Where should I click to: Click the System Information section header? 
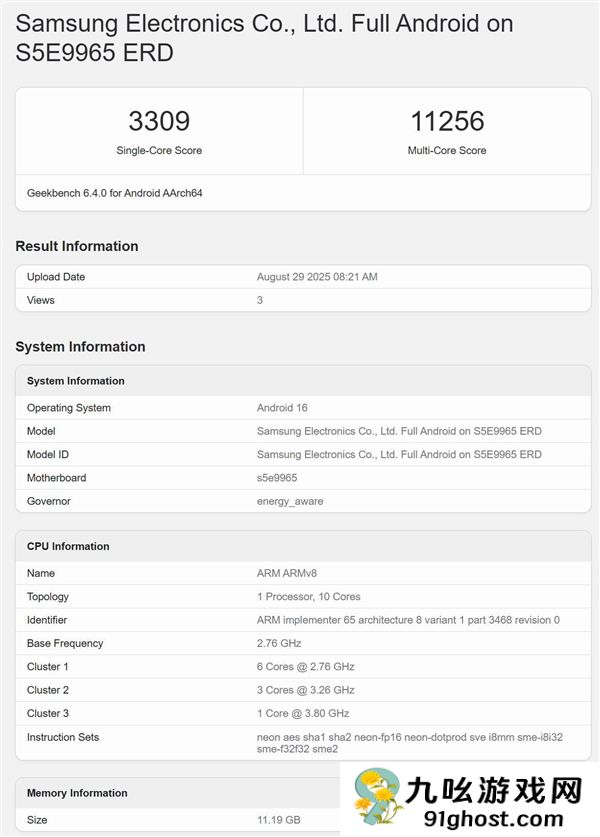click(75, 381)
